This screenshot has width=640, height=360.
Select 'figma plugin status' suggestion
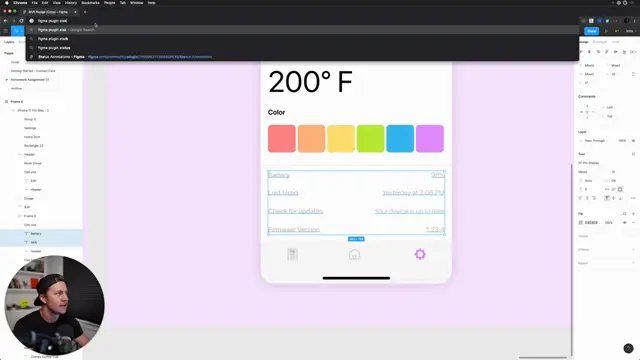coord(302,48)
